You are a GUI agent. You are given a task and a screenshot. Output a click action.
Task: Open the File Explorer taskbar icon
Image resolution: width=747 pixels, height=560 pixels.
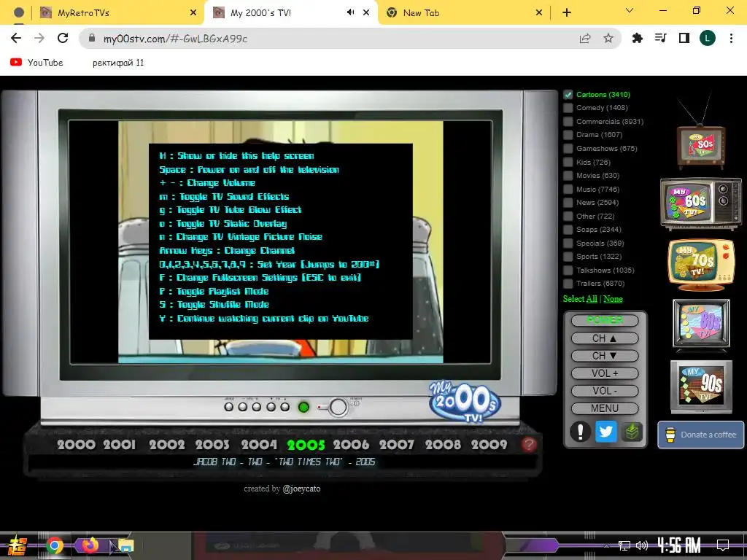point(125,545)
